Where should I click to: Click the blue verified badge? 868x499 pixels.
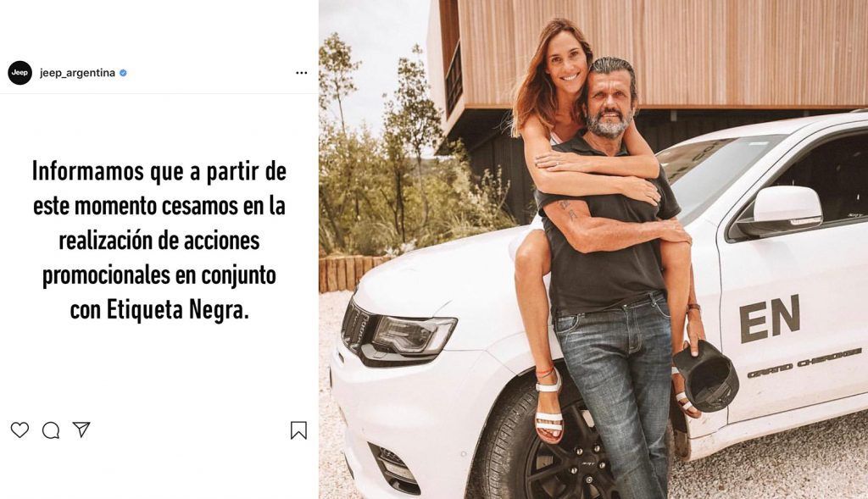123,73
